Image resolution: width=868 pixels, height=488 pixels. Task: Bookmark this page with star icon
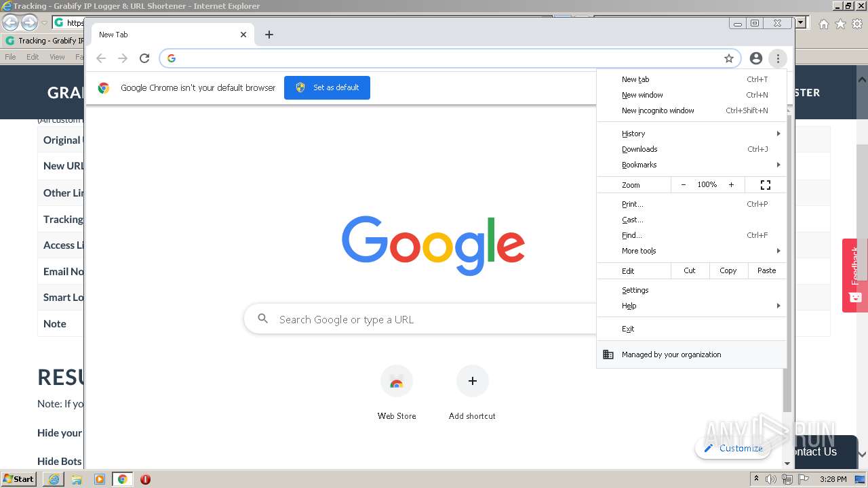[729, 58]
